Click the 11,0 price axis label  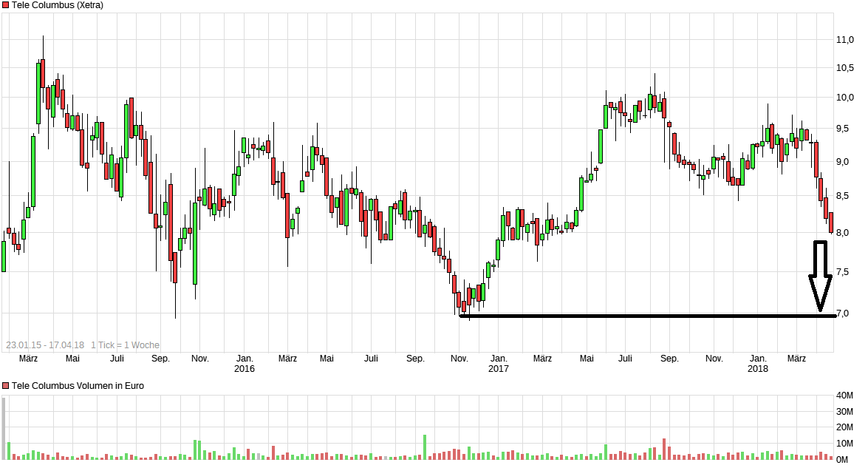coord(845,39)
